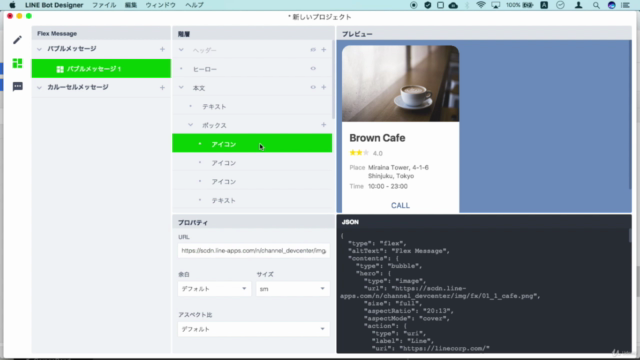640x360 pixels.
Task: Open the ヘルプ menu
Action: click(194, 5)
